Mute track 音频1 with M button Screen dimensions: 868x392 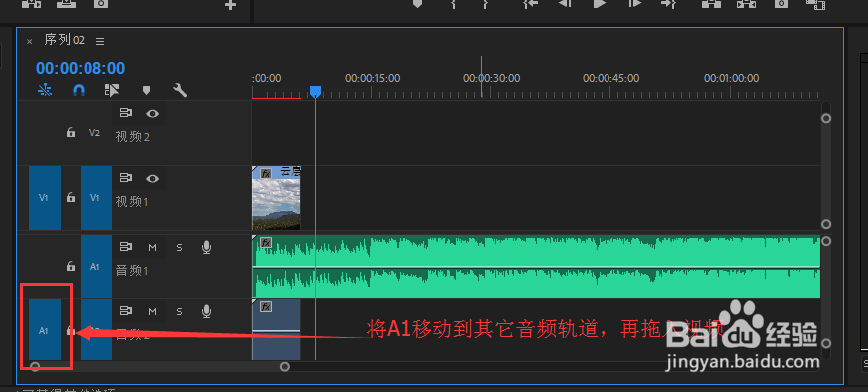coord(153,247)
